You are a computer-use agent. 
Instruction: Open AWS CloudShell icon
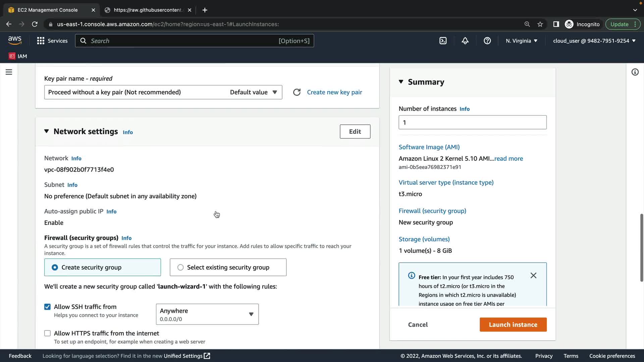pos(443,41)
